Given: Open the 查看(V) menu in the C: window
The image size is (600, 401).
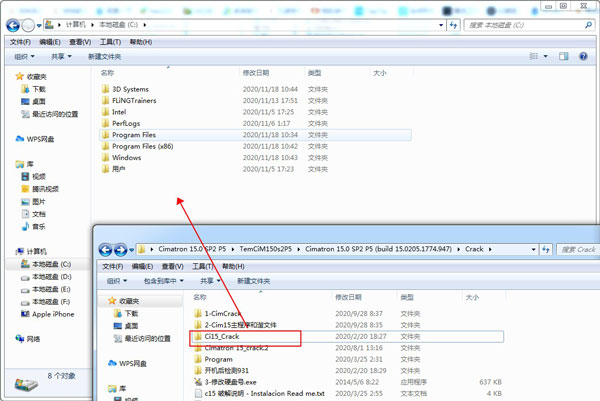Looking at the screenshot, I should 80,42.
